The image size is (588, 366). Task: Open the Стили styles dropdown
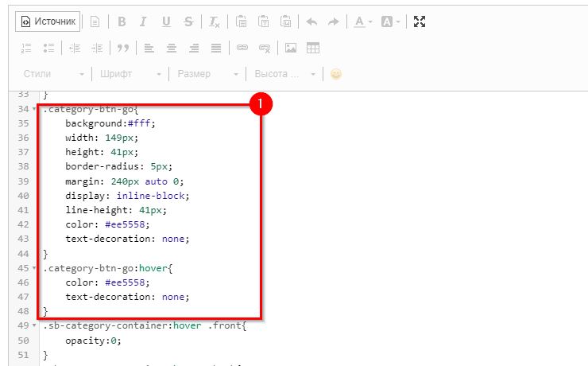pos(53,74)
